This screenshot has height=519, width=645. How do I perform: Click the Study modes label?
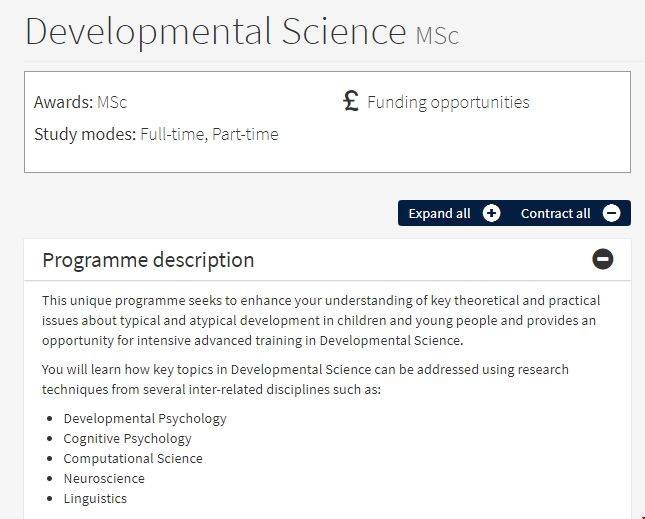tap(85, 134)
